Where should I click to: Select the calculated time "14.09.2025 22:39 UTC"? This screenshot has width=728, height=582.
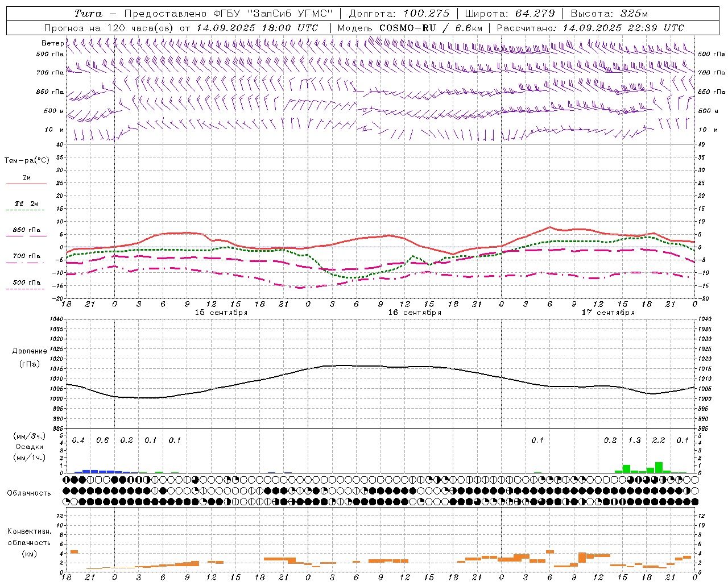click(623, 28)
